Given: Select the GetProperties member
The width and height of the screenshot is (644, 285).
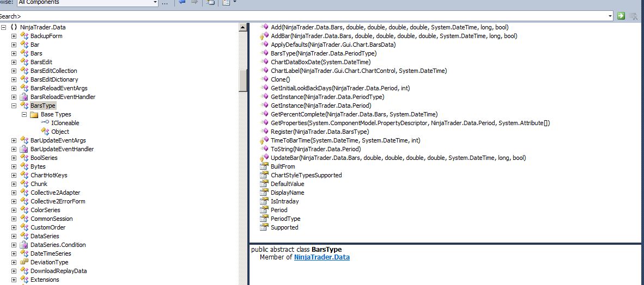Looking at the screenshot, I should coord(410,123).
